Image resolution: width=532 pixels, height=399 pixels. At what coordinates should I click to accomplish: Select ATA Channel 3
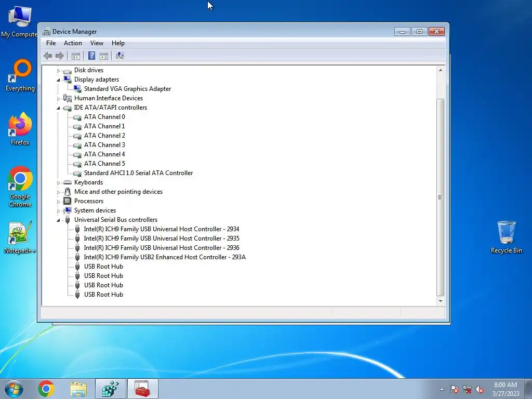104,145
